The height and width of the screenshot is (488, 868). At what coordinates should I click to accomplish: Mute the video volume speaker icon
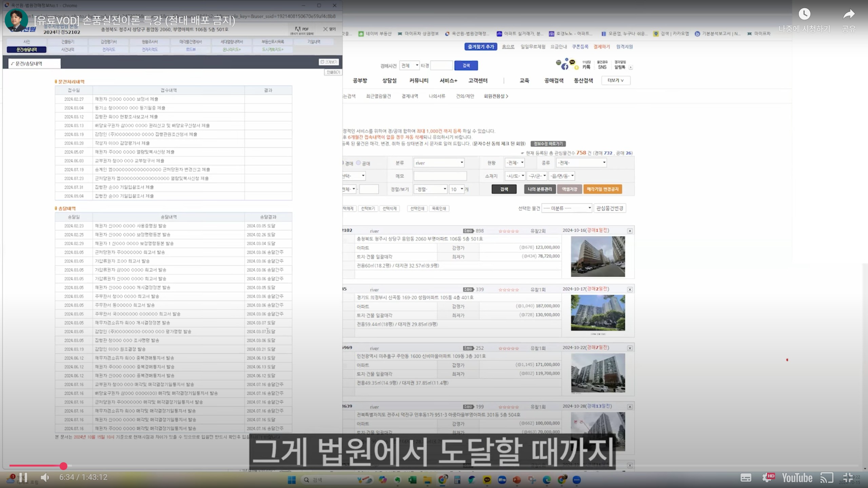tap(45, 477)
